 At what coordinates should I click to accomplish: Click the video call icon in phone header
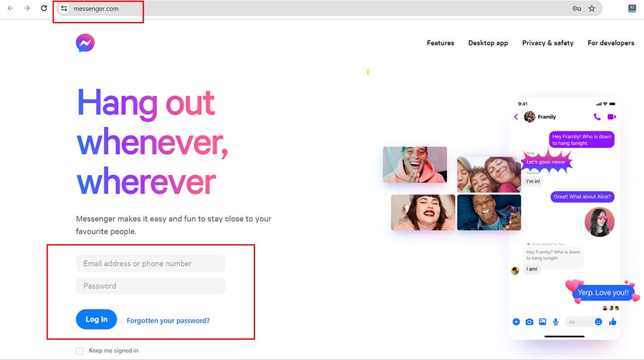click(x=611, y=117)
